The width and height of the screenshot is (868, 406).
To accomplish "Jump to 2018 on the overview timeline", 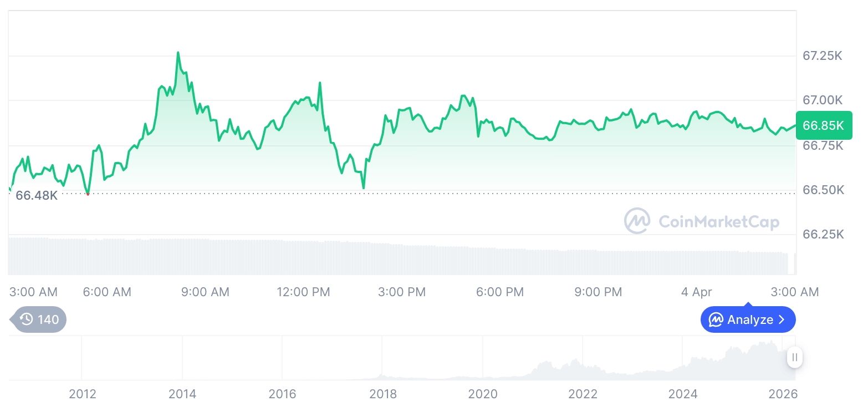I will (383, 394).
